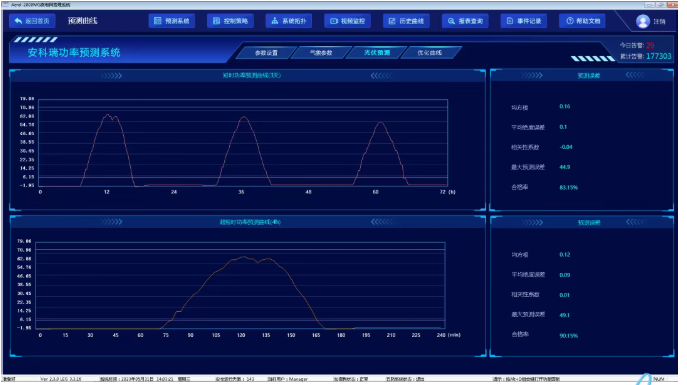
Task: Go back via 返回首页 button
Action: [32, 21]
